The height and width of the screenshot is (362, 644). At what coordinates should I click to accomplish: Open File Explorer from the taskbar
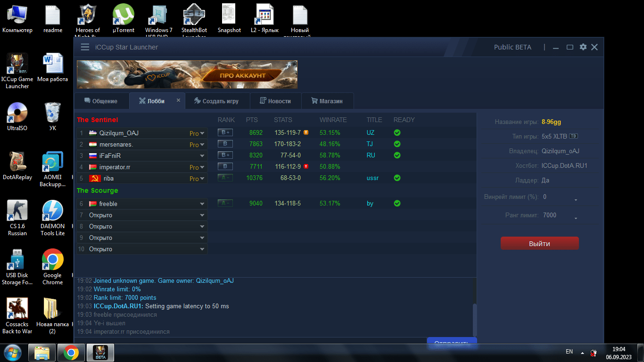tap(42, 353)
